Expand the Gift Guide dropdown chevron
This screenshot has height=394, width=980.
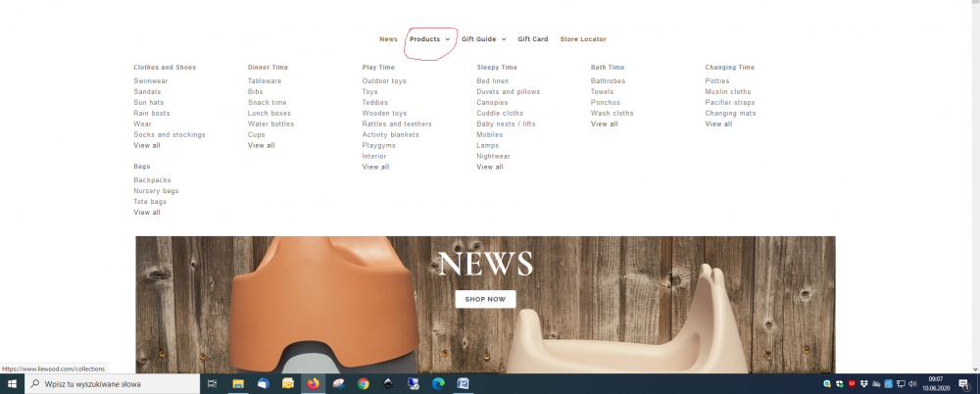point(504,39)
